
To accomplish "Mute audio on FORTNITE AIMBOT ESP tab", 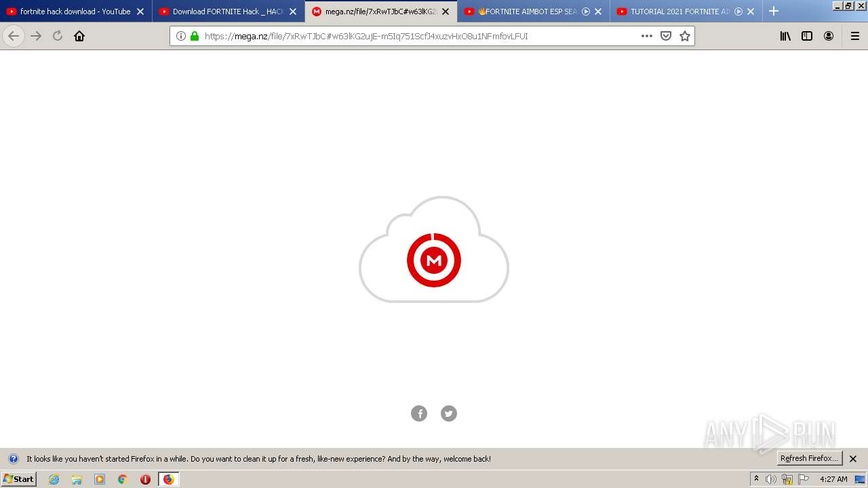I will click(586, 12).
